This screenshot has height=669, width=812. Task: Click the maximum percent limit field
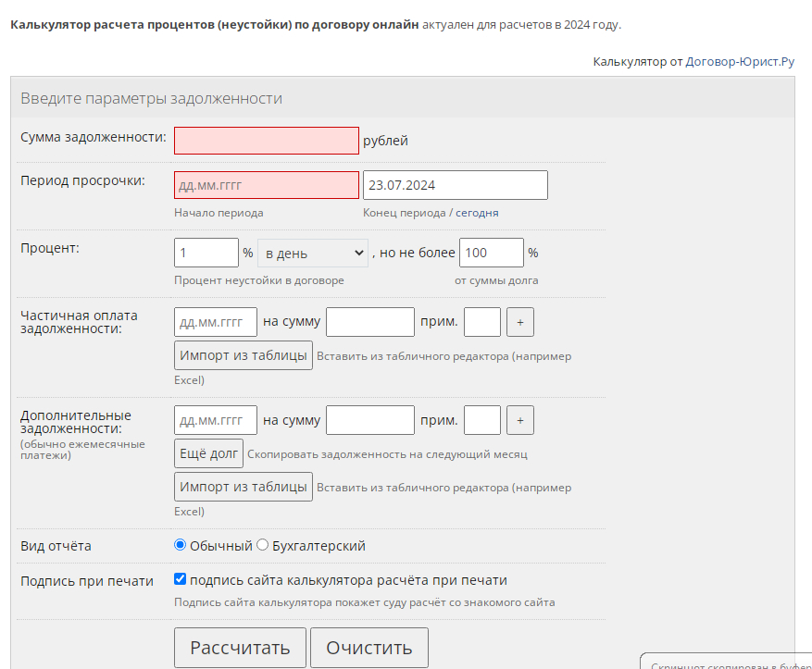[492, 253]
